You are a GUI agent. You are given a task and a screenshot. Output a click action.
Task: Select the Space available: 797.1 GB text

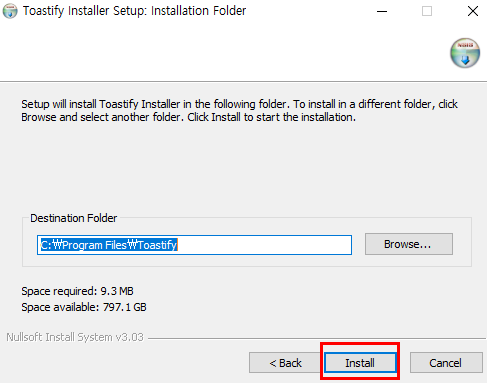84,307
